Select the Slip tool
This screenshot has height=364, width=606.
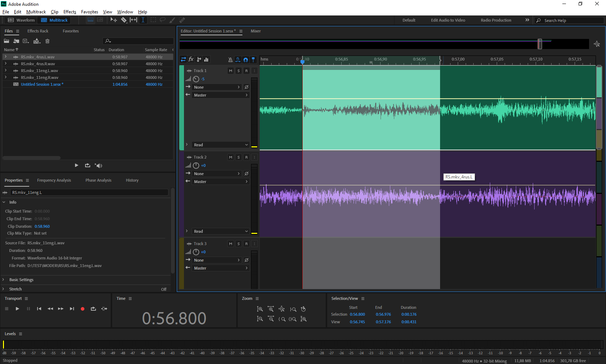[x=133, y=20]
